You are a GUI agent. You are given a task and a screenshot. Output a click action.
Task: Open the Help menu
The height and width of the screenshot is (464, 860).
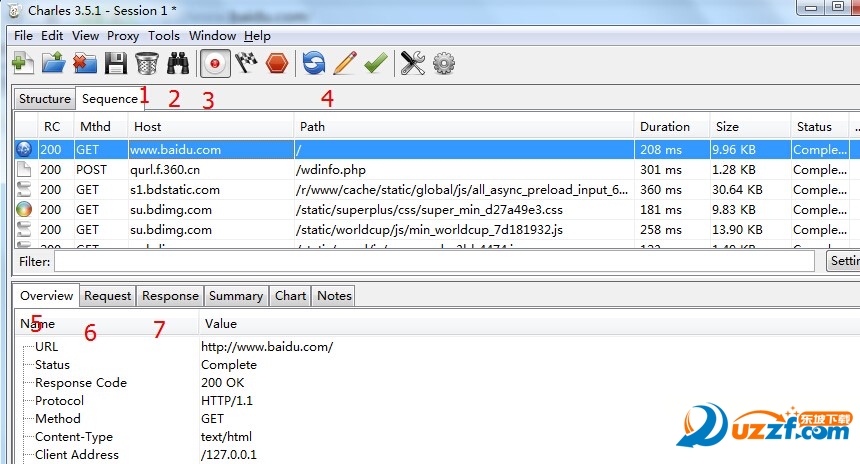coord(257,36)
